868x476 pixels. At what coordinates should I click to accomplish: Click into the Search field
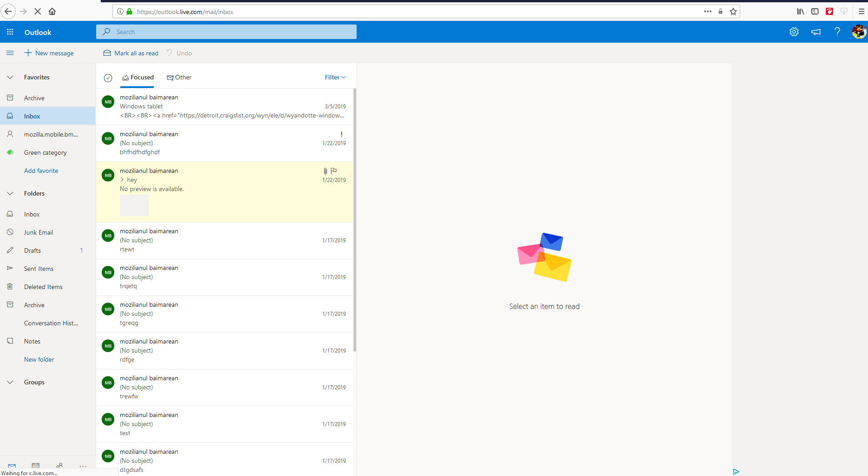[x=226, y=32]
